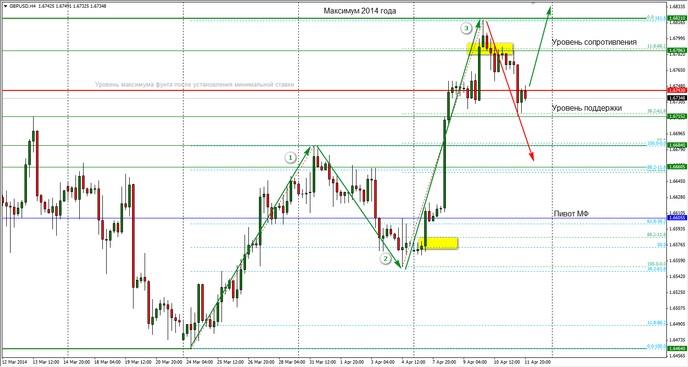The image size is (688, 367).
Task: Click the chart shift triangle on top edge
Action: (534, 4)
